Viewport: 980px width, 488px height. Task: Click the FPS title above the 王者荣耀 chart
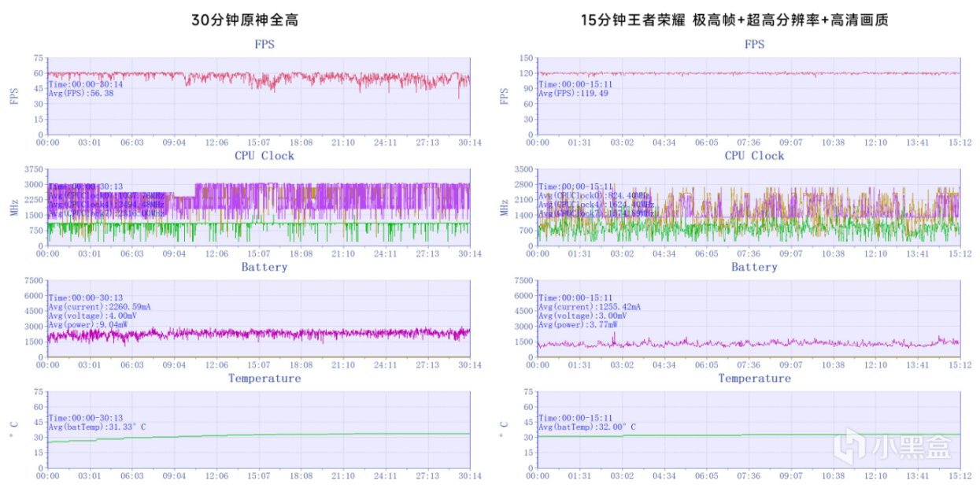[x=754, y=44]
